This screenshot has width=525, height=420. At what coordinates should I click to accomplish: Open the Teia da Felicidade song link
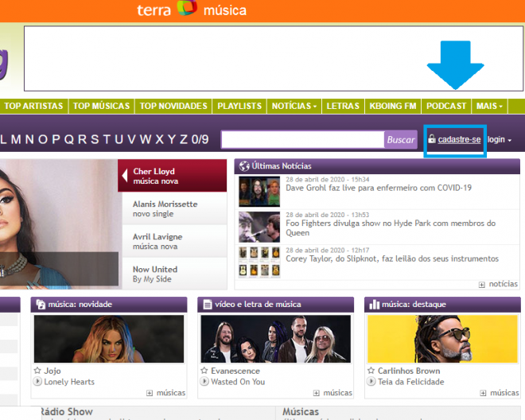(x=410, y=382)
